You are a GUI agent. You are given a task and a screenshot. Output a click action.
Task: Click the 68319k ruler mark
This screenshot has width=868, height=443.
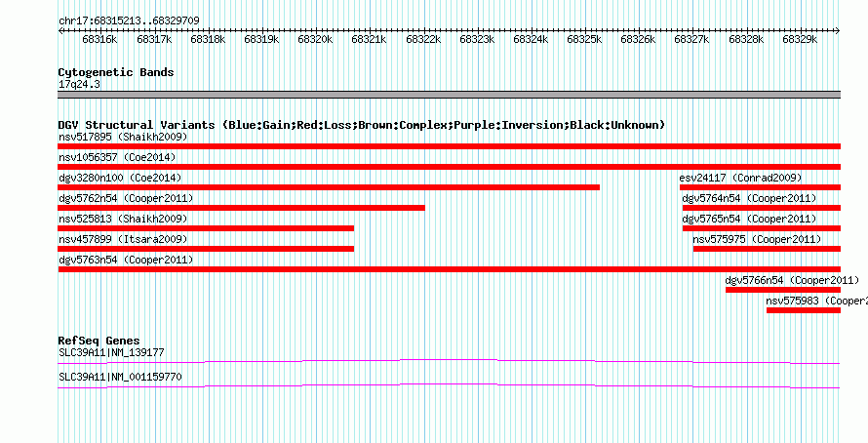(261, 40)
